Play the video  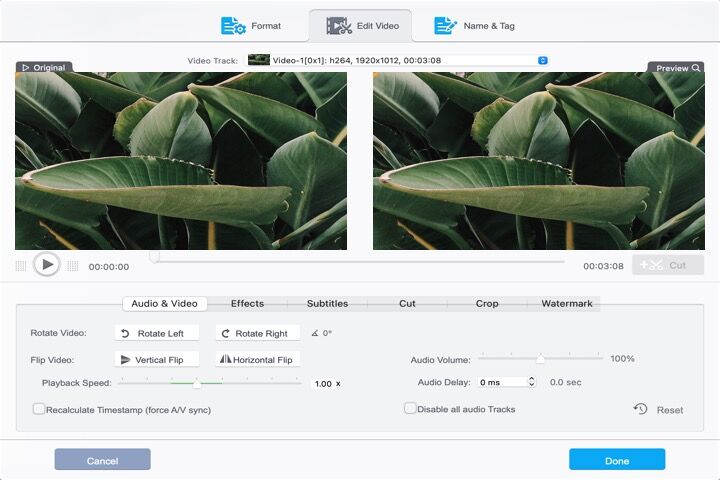[x=47, y=265]
